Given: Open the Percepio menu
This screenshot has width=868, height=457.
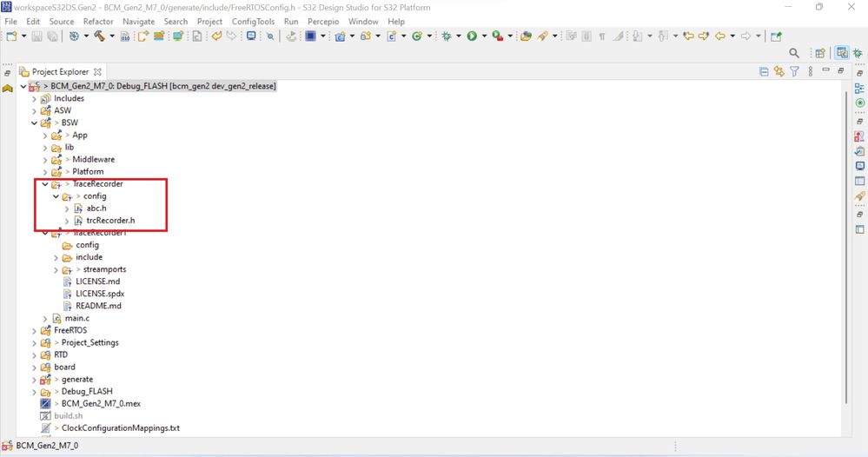Looking at the screenshot, I should click(x=323, y=21).
